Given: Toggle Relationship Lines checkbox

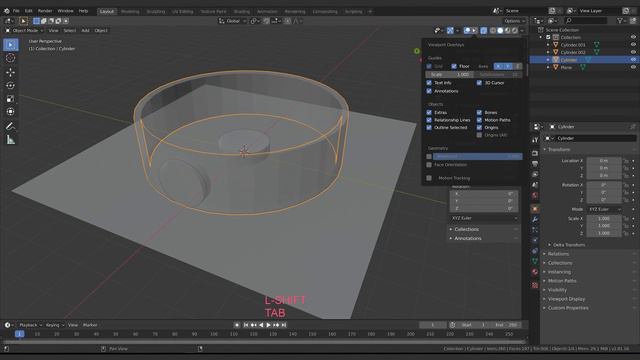Looking at the screenshot, I should coord(429,120).
